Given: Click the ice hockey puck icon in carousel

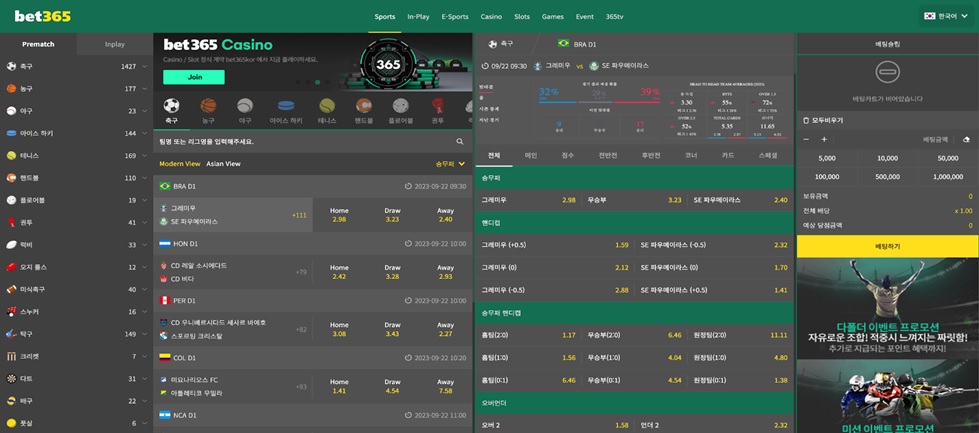Looking at the screenshot, I should (285, 106).
